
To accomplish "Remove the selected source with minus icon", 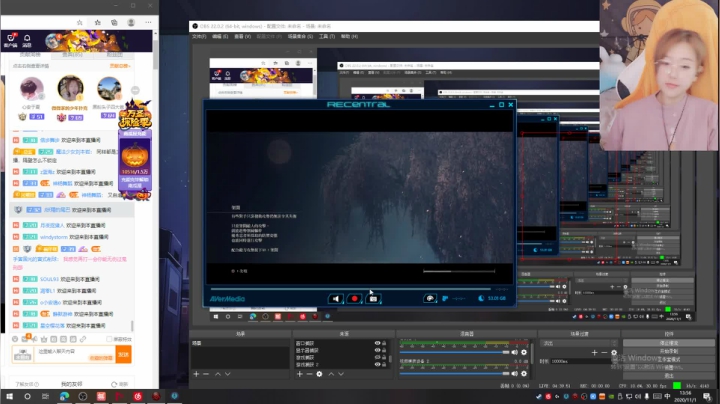I will point(309,374).
